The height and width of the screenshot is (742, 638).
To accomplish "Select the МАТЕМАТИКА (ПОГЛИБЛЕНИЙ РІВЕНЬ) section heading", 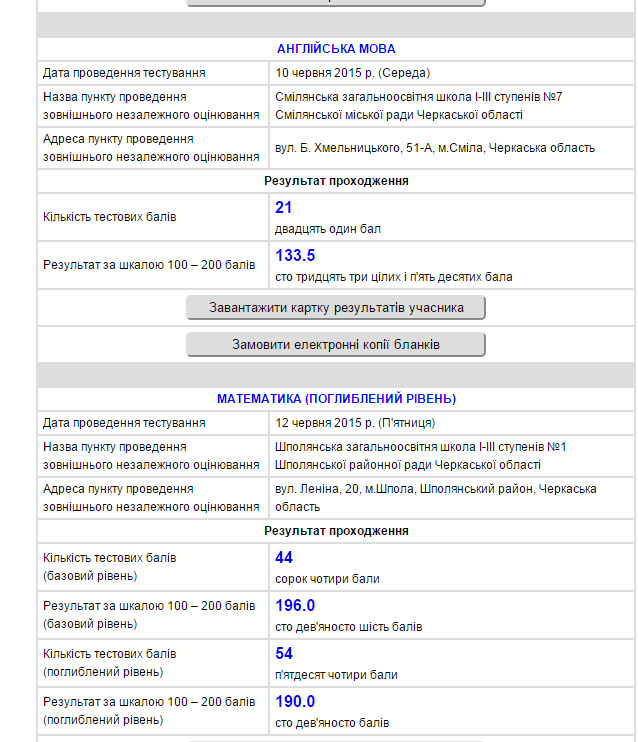I will (x=336, y=399).
